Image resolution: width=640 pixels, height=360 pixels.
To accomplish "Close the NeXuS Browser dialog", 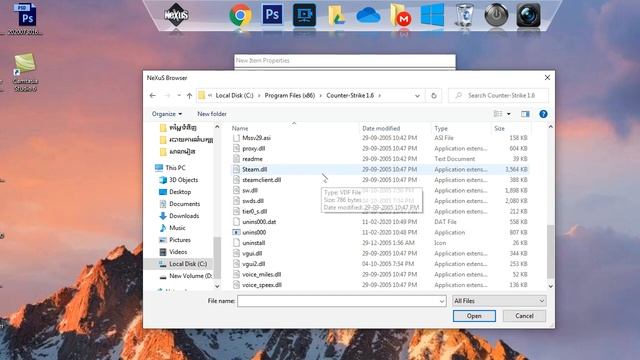I will coord(547,78).
